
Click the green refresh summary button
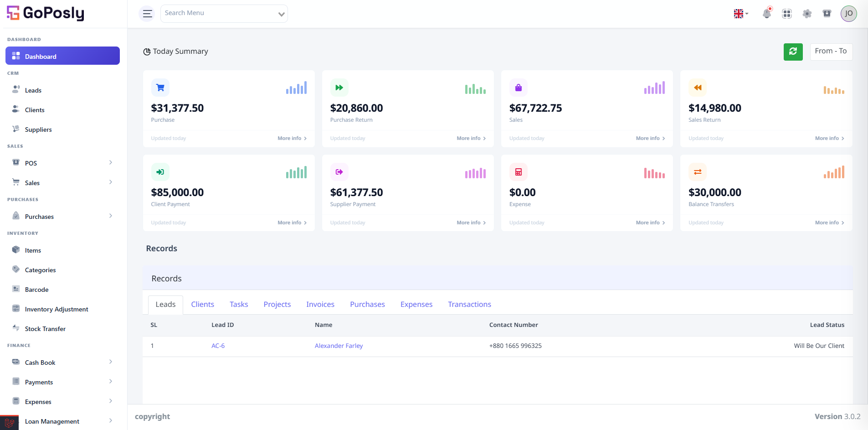[x=793, y=52]
